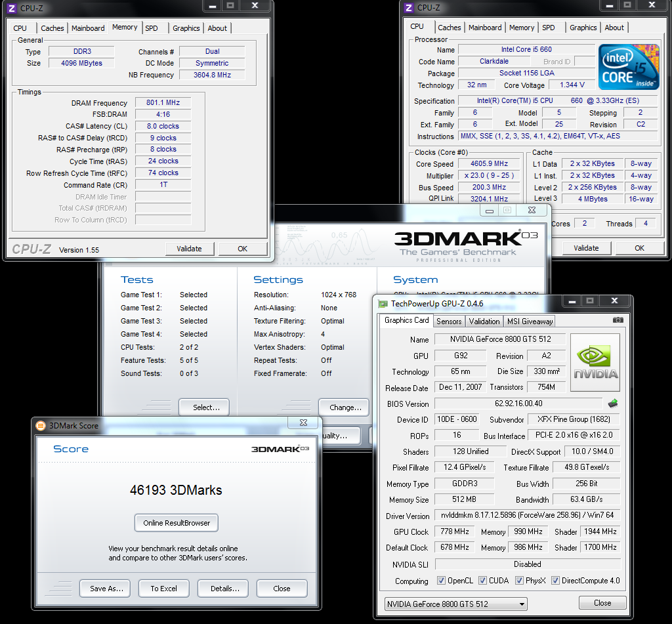Click Save As… in 3DMark Score
This screenshot has height=624, width=672.
click(105, 589)
